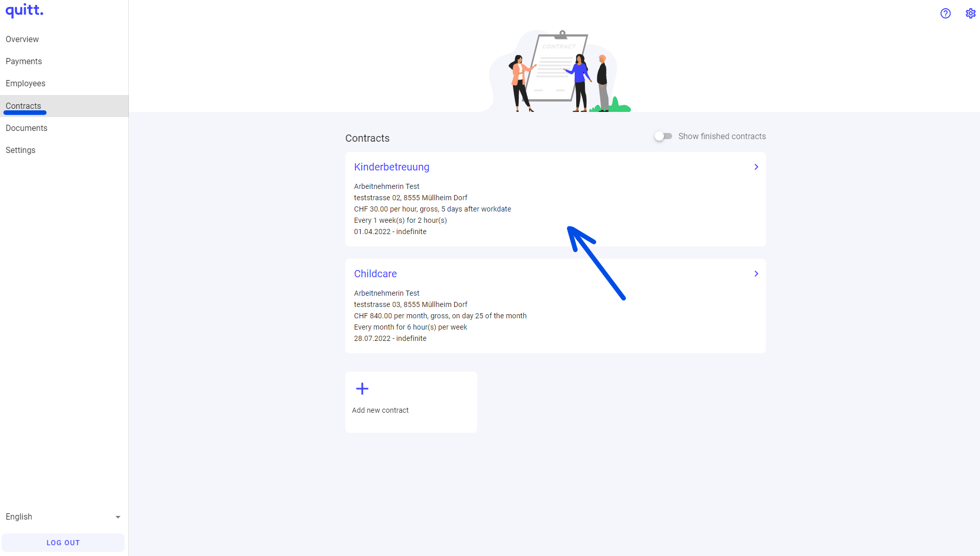The width and height of the screenshot is (980, 556).
Task: Go to Overview in sidebar
Action: 22,40
